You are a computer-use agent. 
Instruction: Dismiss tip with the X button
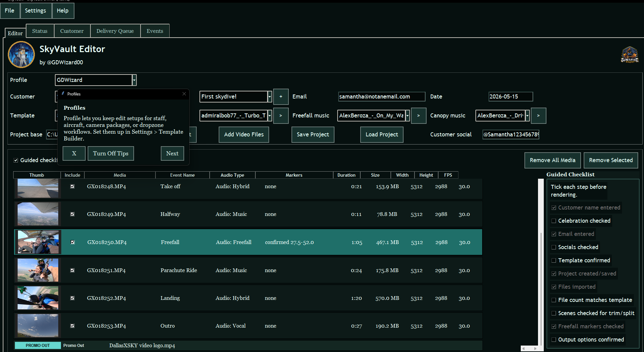(74, 153)
